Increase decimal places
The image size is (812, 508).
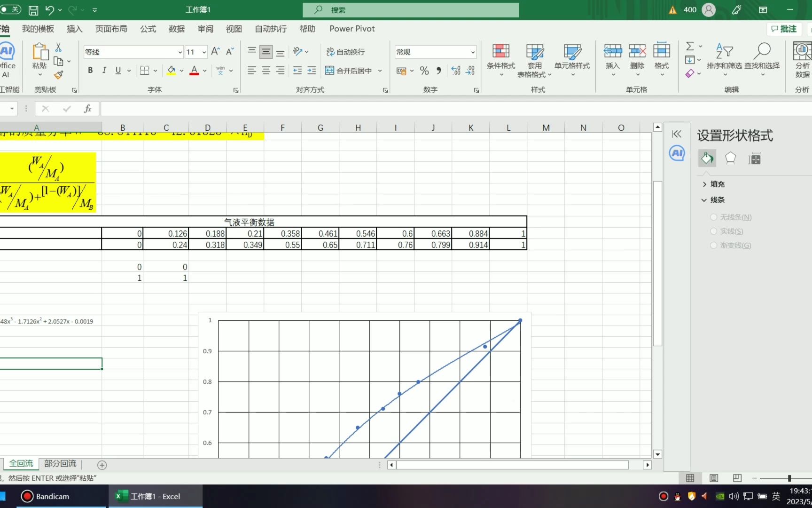coord(456,71)
